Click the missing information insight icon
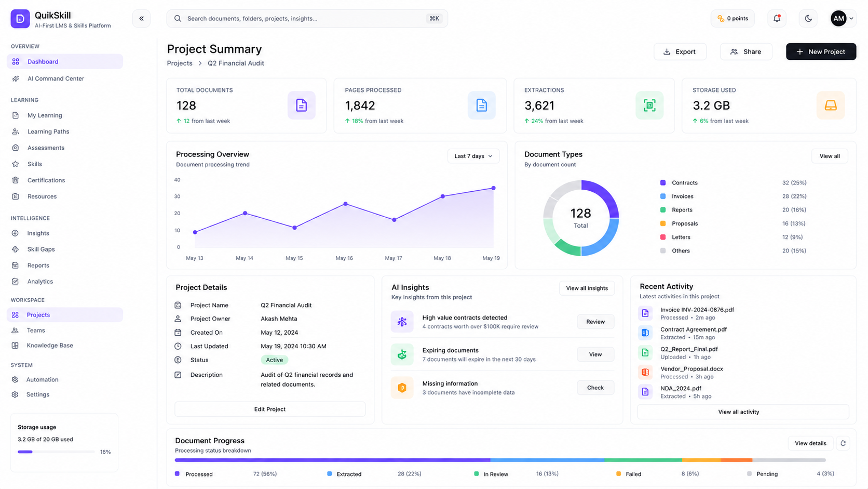This screenshot has height=489, width=868. click(402, 388)
